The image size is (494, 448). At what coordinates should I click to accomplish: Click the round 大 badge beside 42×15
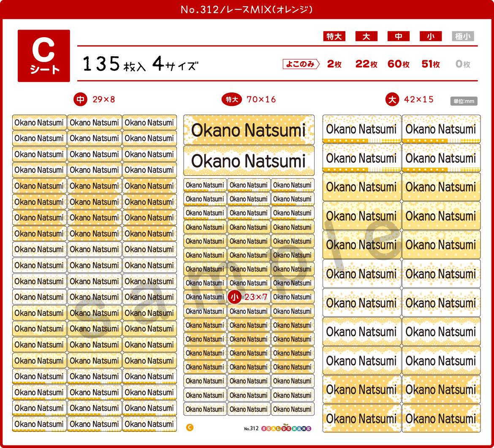[x=392, y=100]
